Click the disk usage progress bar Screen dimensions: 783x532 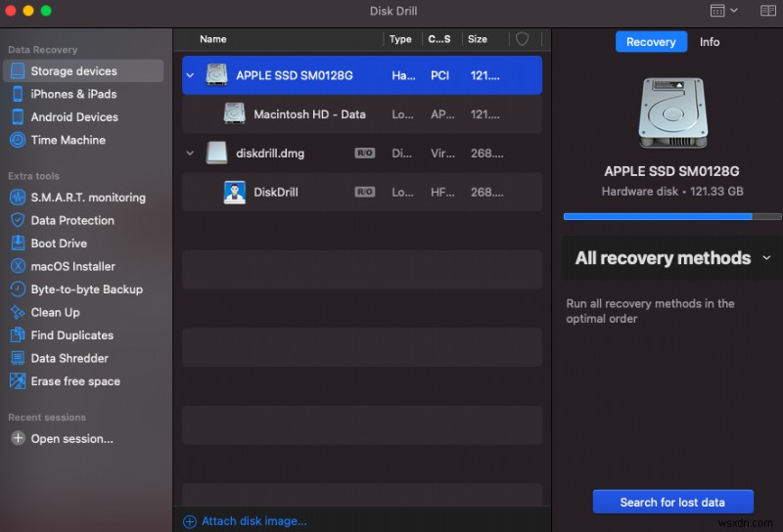tap(672, 216)
